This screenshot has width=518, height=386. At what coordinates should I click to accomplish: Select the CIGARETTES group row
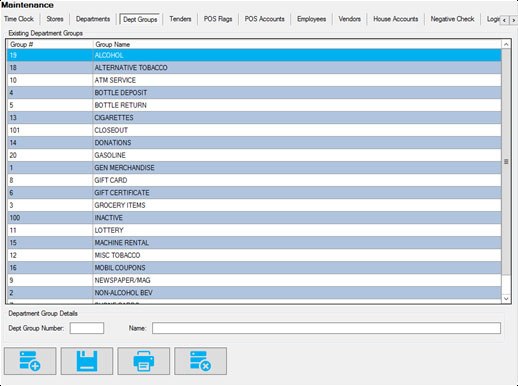click(254, 118)
